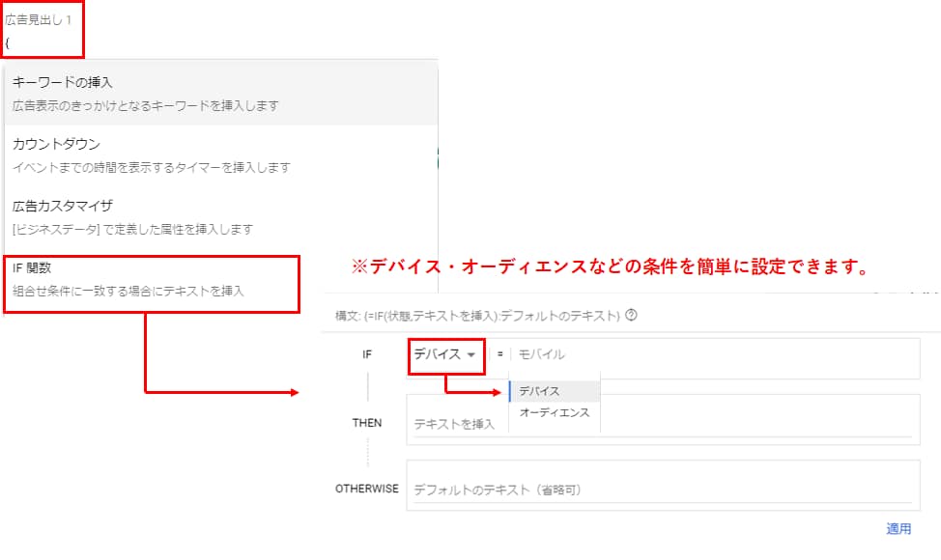Open the デバイス condition dropdown

(444, 354)
